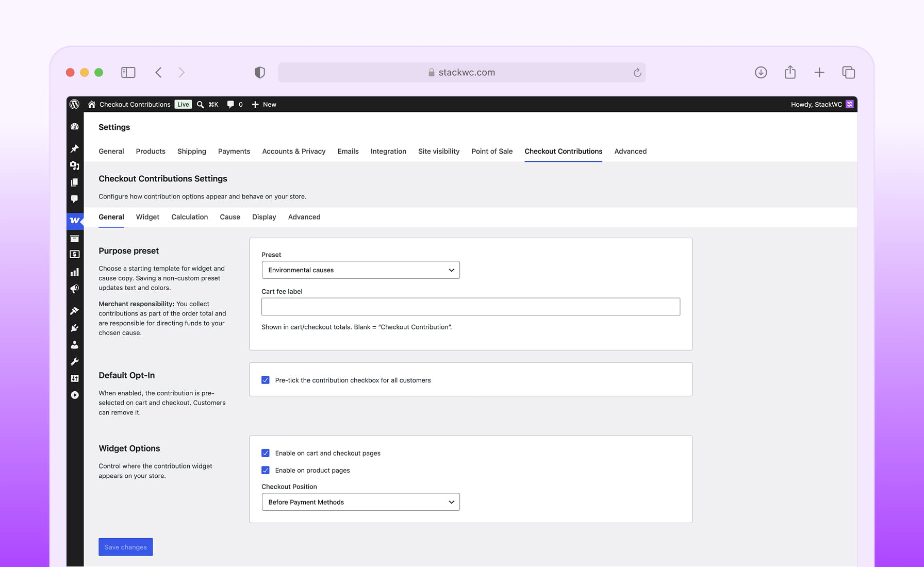Open the Point of Sale tab
This screenshot has height=567, width=924.
[x=492, y=151]
